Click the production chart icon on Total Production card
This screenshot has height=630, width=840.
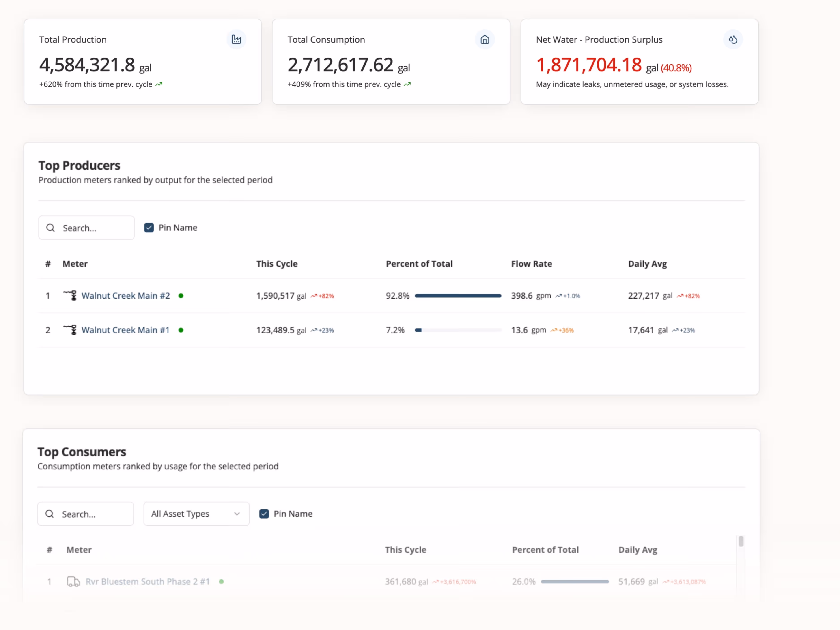pyautogui.click(x=236, y=39)
